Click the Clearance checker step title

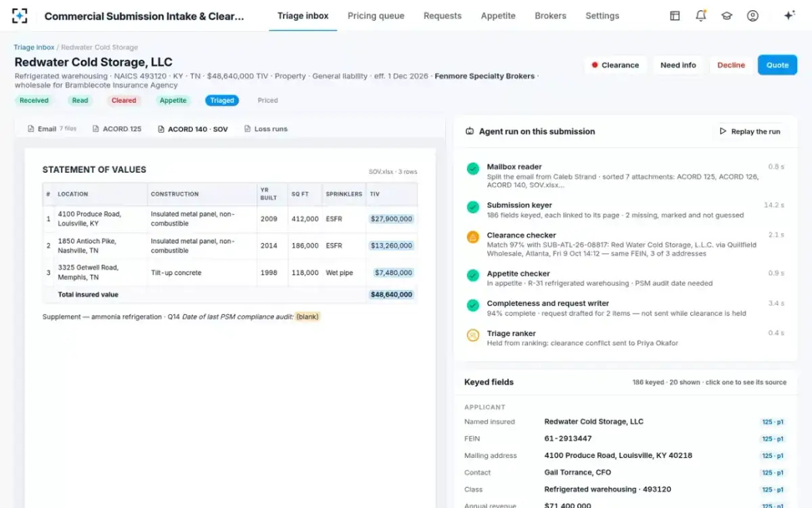[521, 235]
